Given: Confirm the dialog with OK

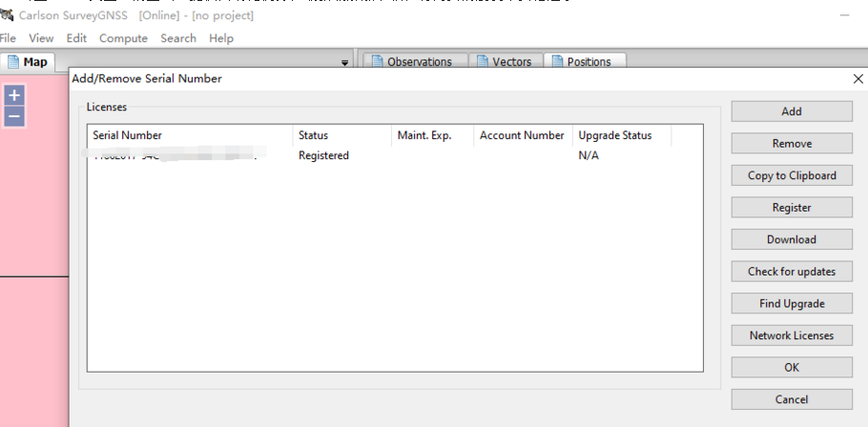Looking at the screenshot, I should (792, 367).
